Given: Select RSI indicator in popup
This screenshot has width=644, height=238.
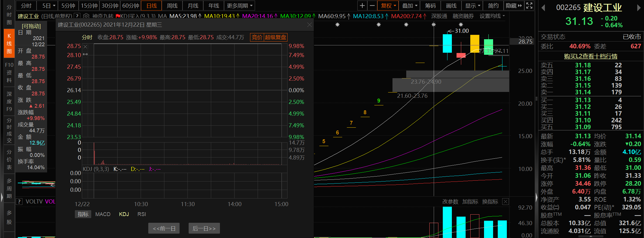Looking at the screenshot, I should click(142, 214).
